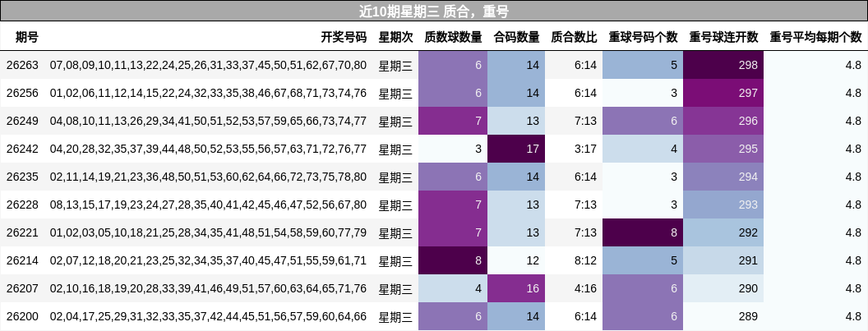
Task: Select issue number 26214
Action: tap(23, 260)
